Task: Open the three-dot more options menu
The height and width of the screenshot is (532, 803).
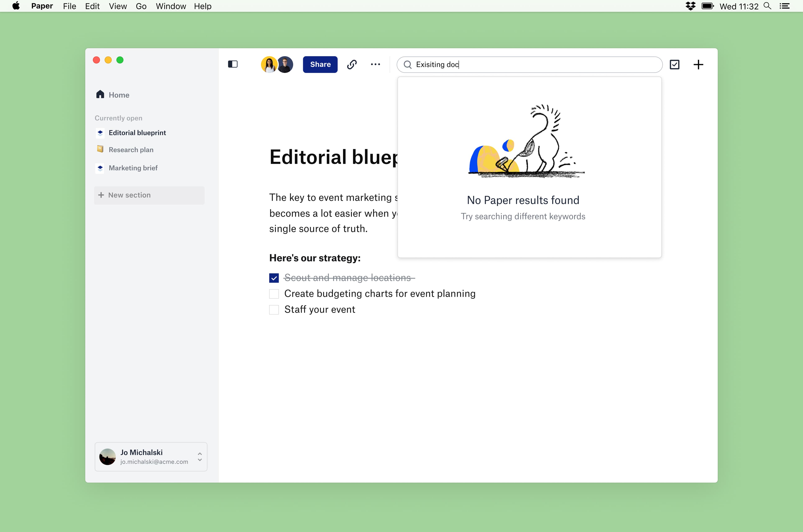Action: tap(375, 64)
